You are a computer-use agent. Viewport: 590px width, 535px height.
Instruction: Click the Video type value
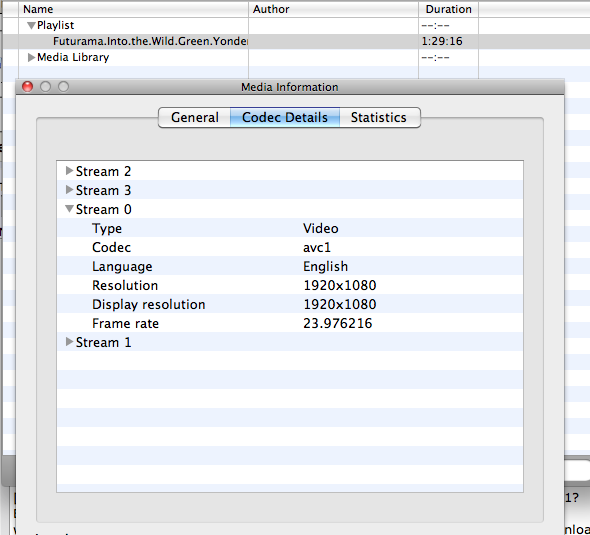point(321,228)
